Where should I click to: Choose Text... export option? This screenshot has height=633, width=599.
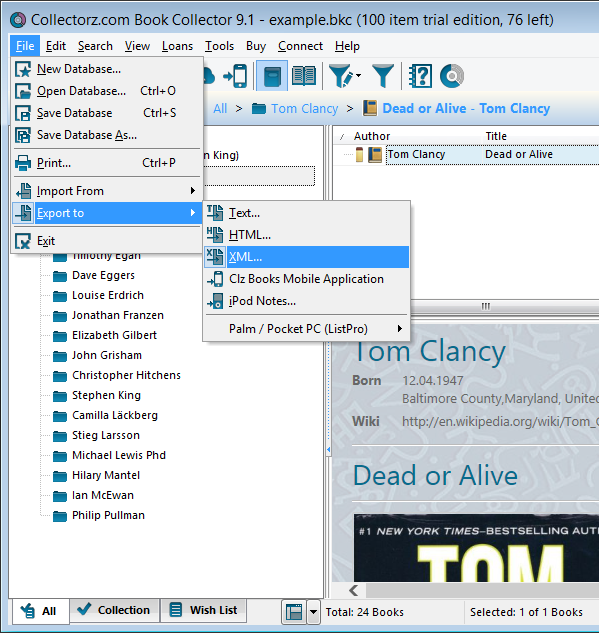coord(307,213)
